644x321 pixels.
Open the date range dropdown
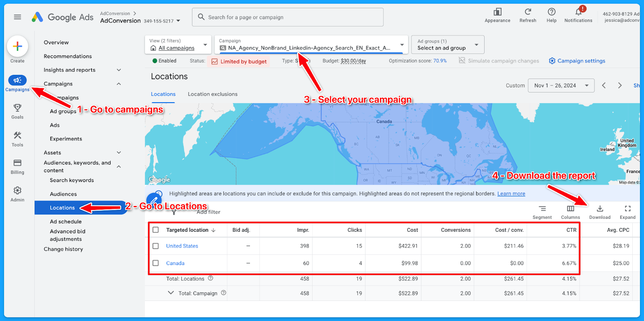point(561,85)
